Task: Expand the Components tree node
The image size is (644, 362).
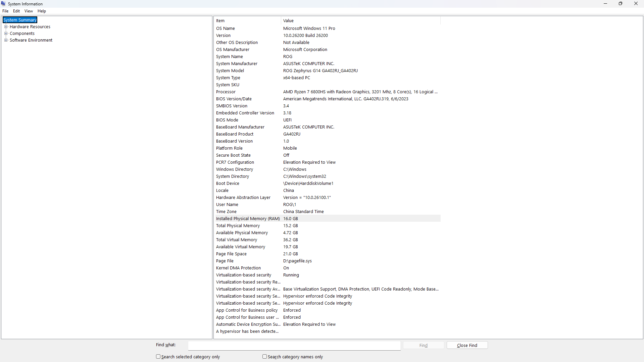Action: 6,34
